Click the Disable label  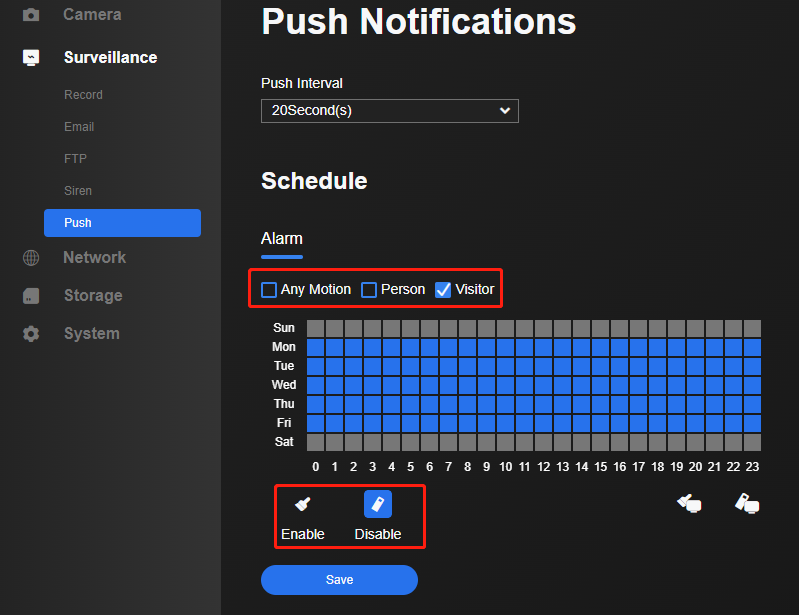[x=378, y=534]
